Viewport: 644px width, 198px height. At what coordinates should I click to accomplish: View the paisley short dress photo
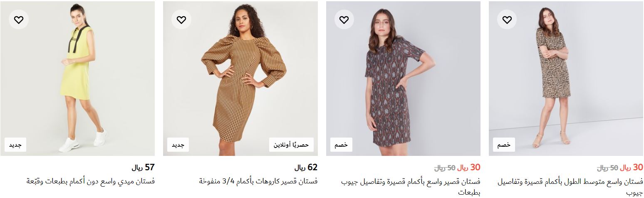coord(403,79)
